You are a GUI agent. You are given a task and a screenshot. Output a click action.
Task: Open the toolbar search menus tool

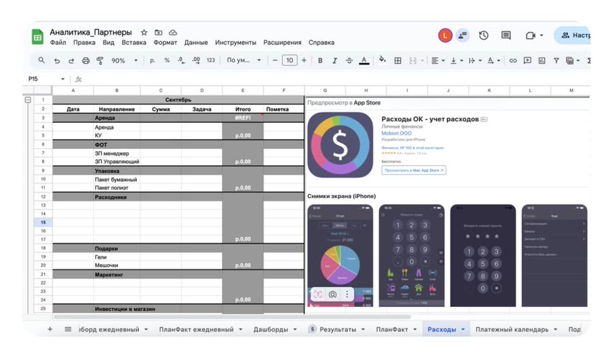(41, 60)
